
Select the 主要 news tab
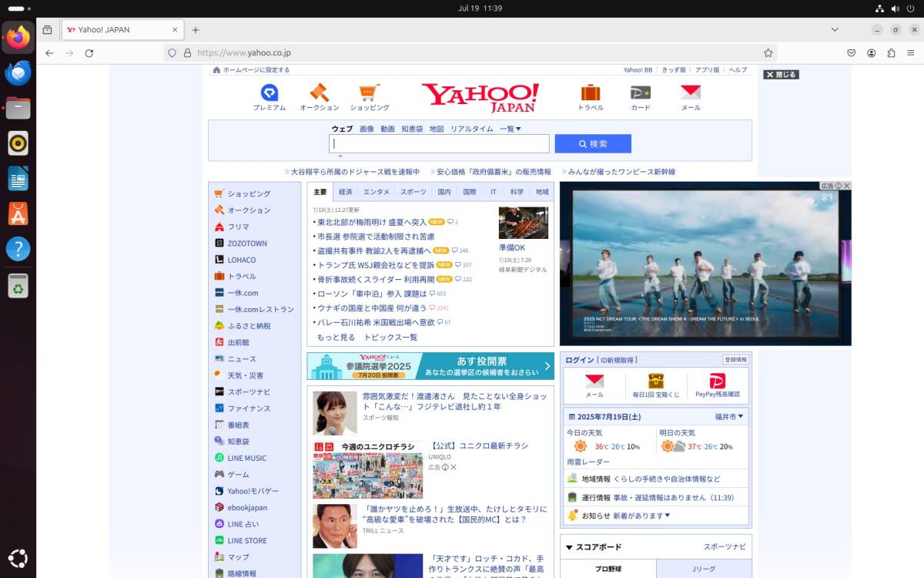coord(320,192)
